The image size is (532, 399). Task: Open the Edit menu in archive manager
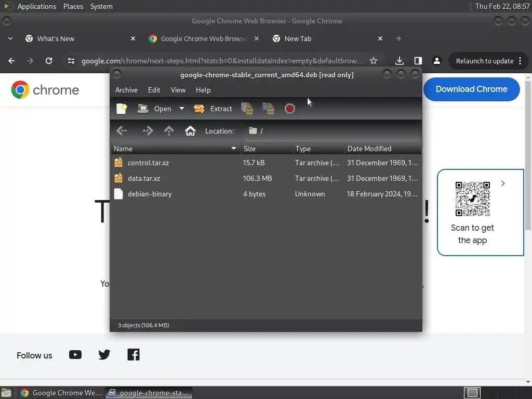click(154, 90)
